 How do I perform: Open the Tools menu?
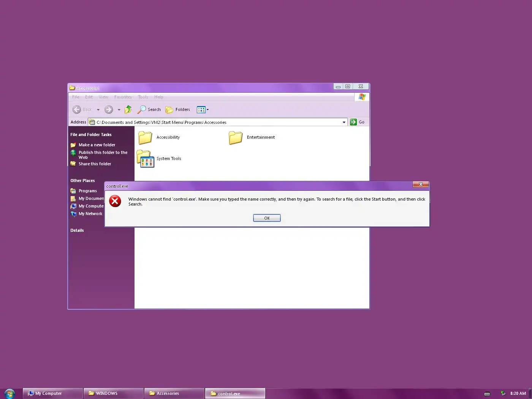[x=143, y=97]
